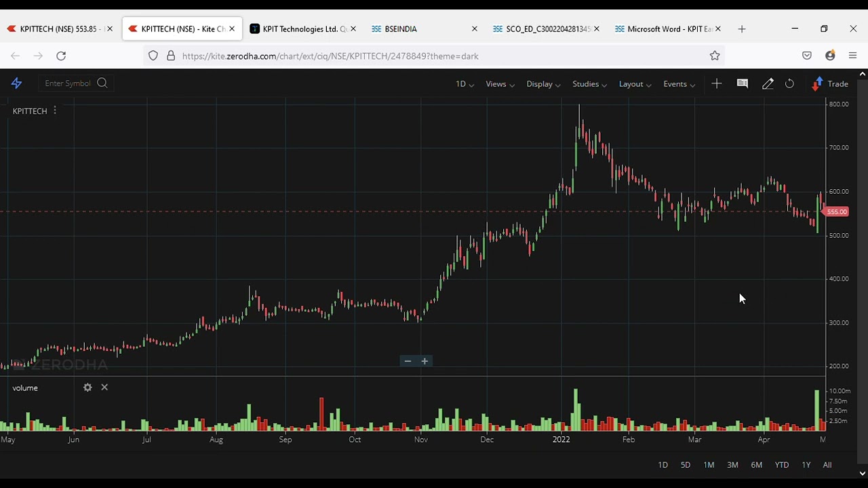Click the page scrollbar down arrow
The width and height of the screenshot is (868, 488).
(863, 474)
